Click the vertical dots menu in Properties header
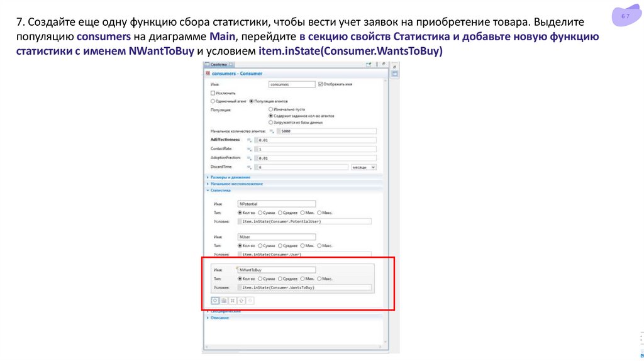Image resolution: width=644 pixels, height=361 pixels. pos(377,65)
